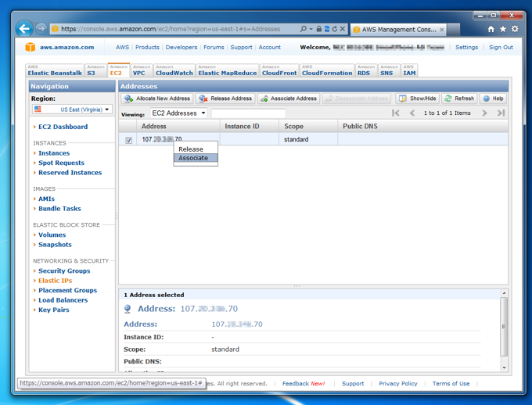Reload page using address bar refresh icon
The image size is (532, 405).
[335, 29]
